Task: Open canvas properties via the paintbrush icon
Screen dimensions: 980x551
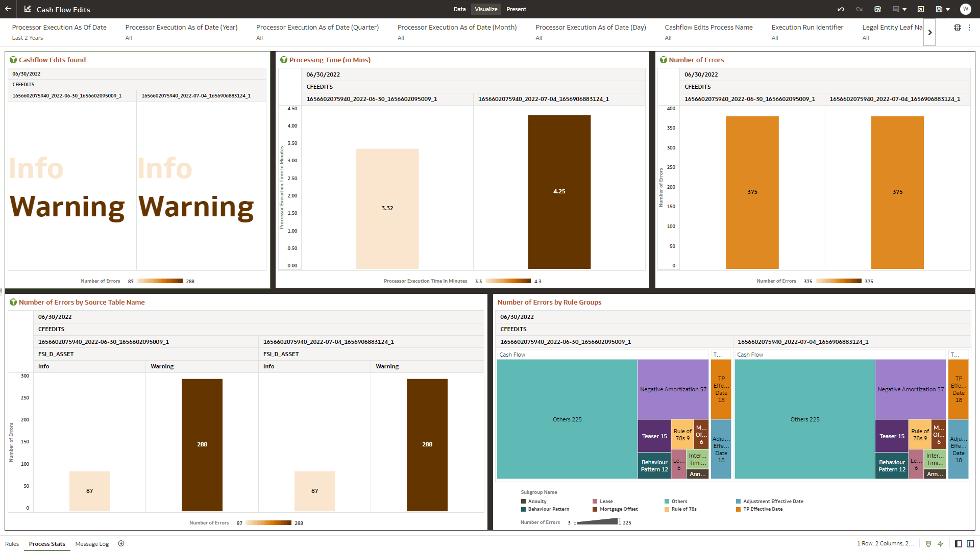Action: click(928, 544)
